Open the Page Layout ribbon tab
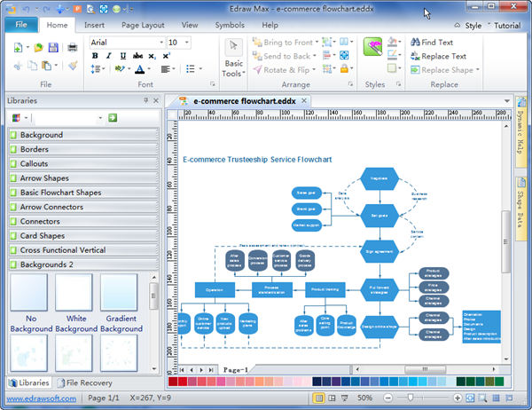 (x=142, y=25)
